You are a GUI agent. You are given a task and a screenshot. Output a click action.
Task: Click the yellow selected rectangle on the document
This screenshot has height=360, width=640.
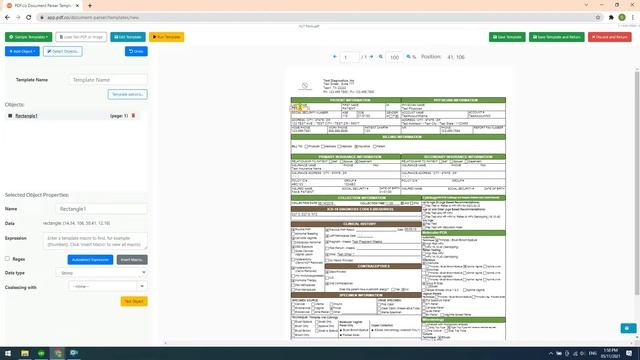click(x=299, y=108)
